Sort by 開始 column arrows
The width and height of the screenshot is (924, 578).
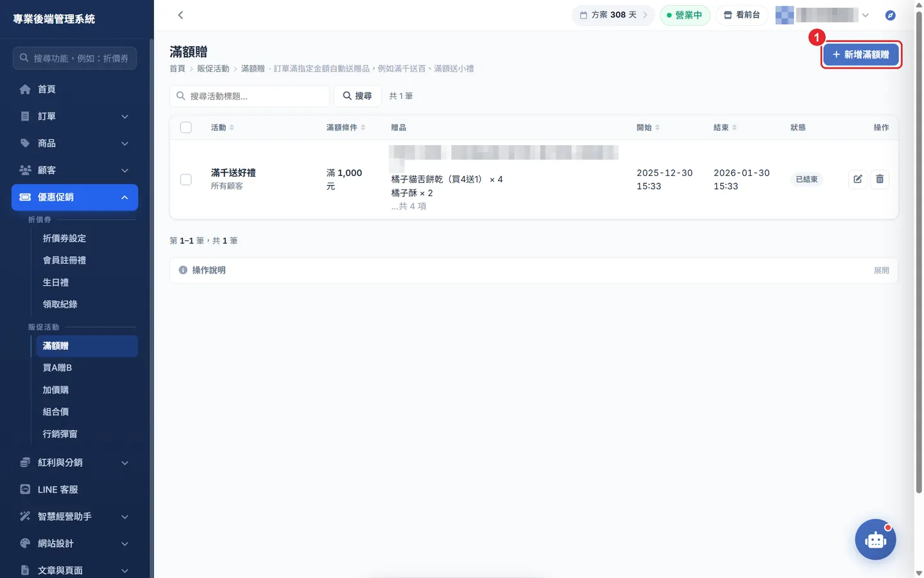pyautogui.click(x=658, y=128)
